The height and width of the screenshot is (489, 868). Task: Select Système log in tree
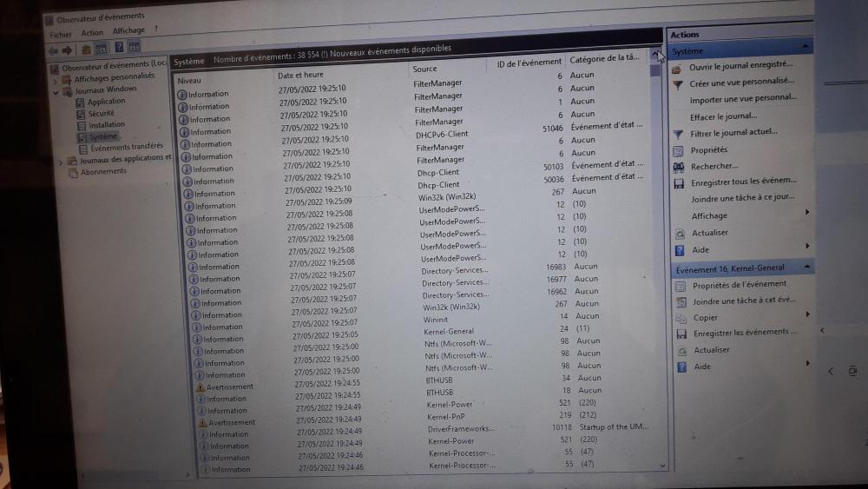tap(103, 136)
